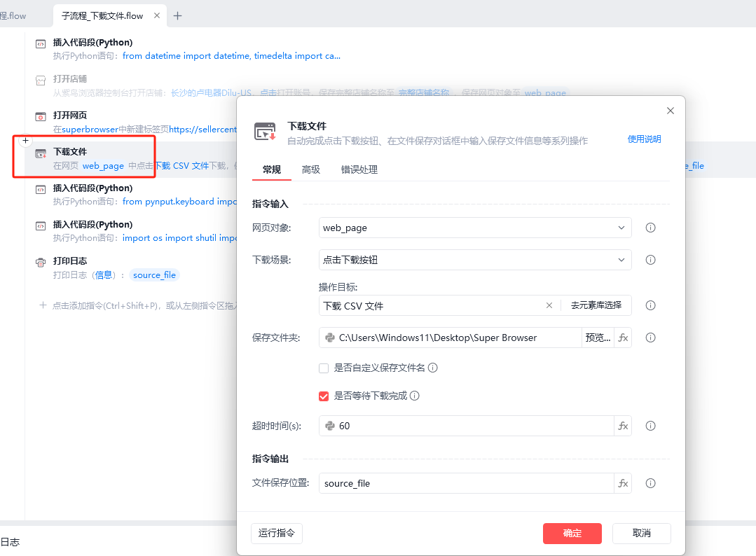Click the 打开网页 browser step icon
Image resolution: width=756 pixels, height=556 pixels.
[41, 117]
